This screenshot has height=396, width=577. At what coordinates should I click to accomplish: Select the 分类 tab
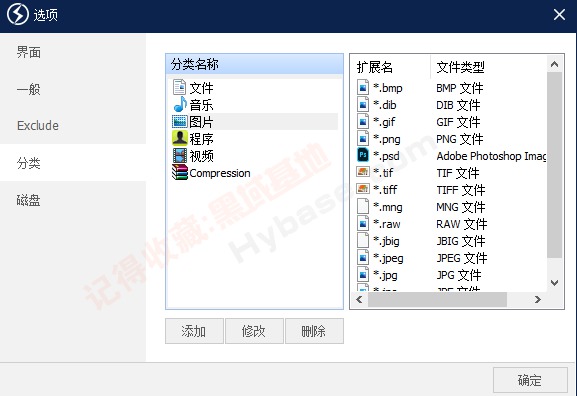pyautogui.click(x=73, y=163)
